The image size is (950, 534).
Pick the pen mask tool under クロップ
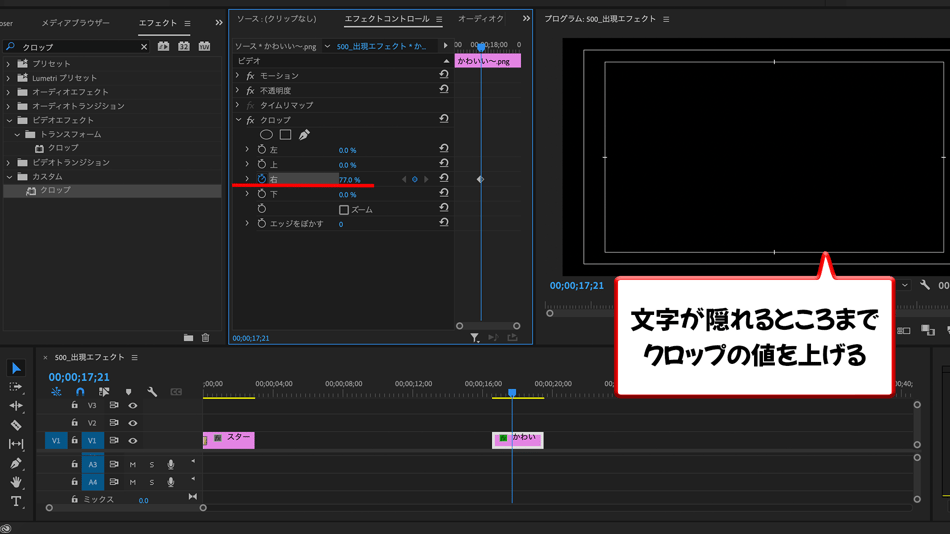coord(304,134)
